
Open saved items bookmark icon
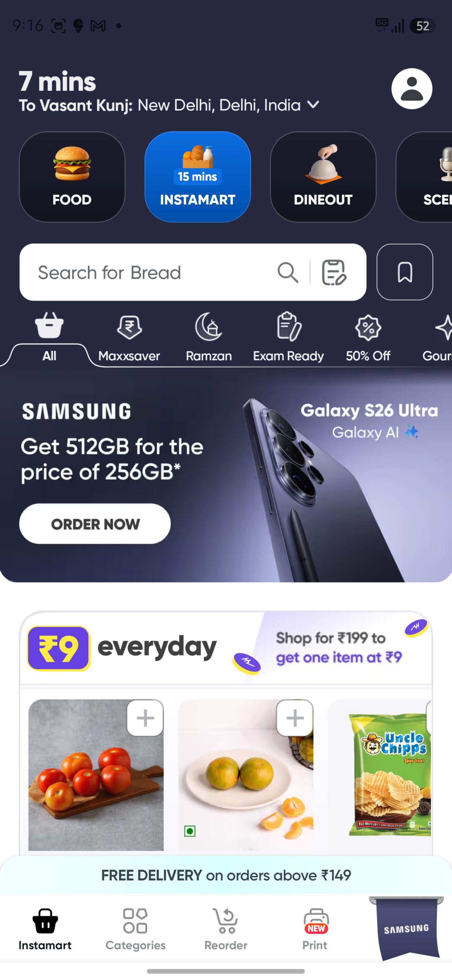pos(405,272)
